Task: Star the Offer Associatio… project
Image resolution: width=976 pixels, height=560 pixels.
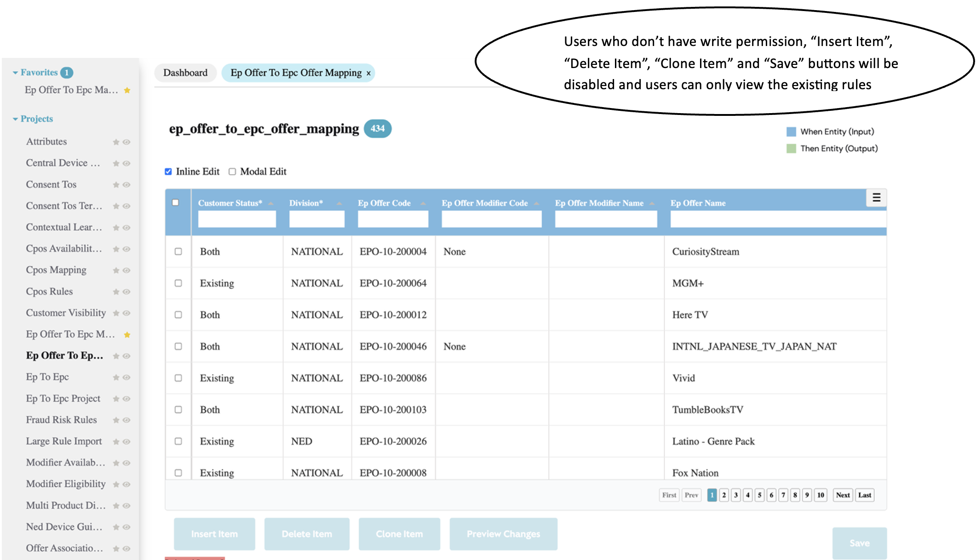Action: coord(116,549)
